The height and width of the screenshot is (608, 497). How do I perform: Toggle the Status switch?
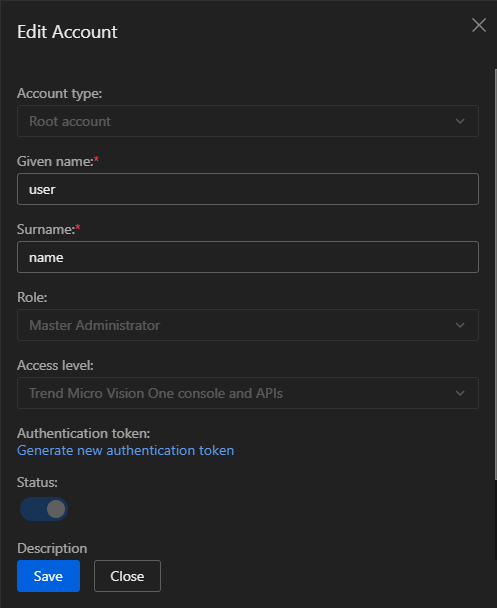click(44, 509)
